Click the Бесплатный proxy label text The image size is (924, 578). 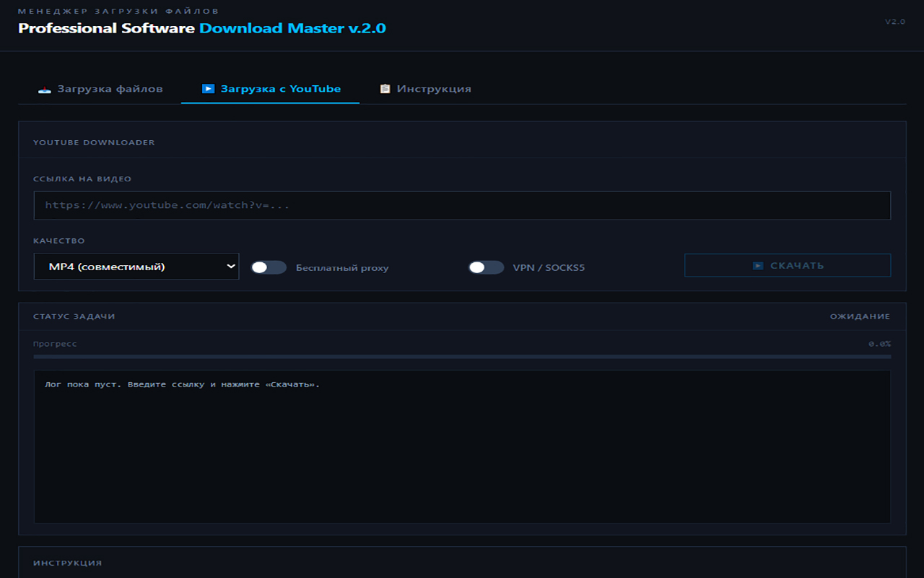click(x=342, y=268)
